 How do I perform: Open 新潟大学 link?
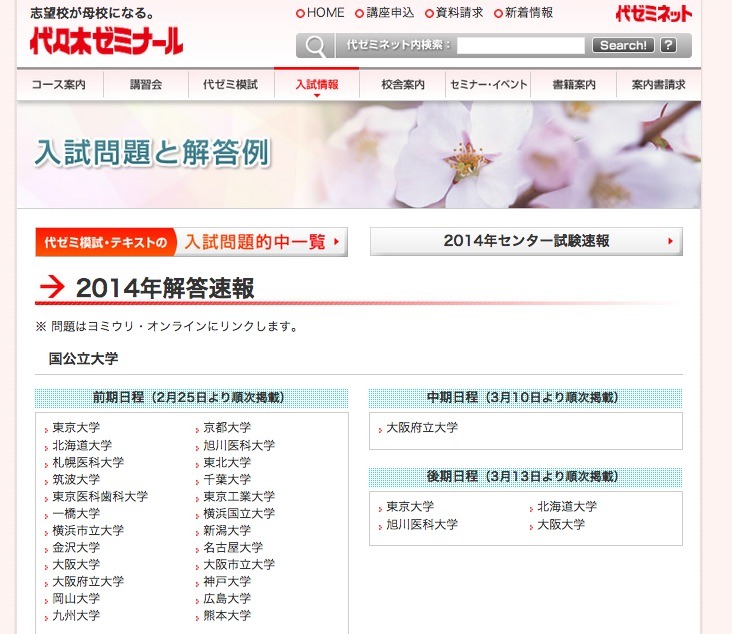227,530
